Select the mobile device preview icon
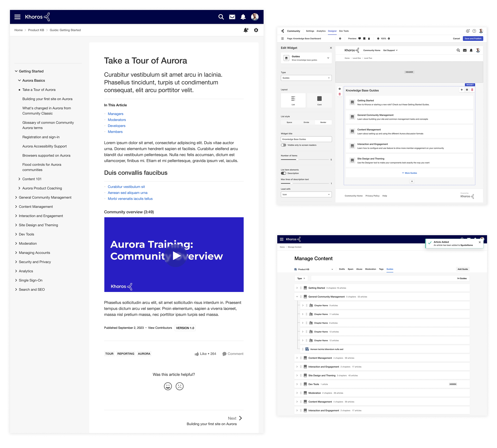Viewport: 497px width, 448px height. (x=369, y=39)
